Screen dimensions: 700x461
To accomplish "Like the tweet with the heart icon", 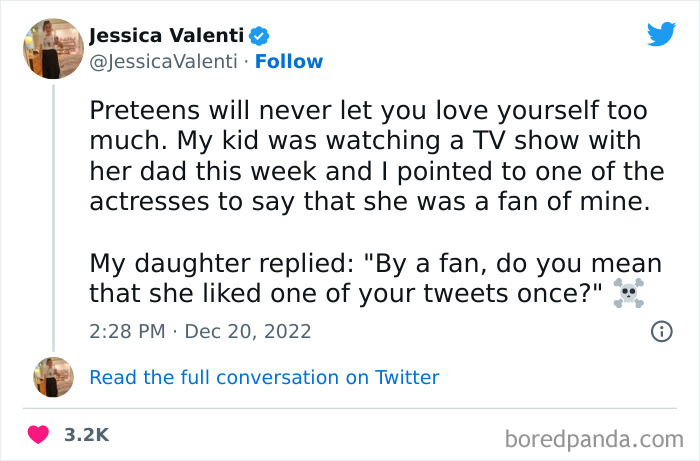I will point(39,436).
